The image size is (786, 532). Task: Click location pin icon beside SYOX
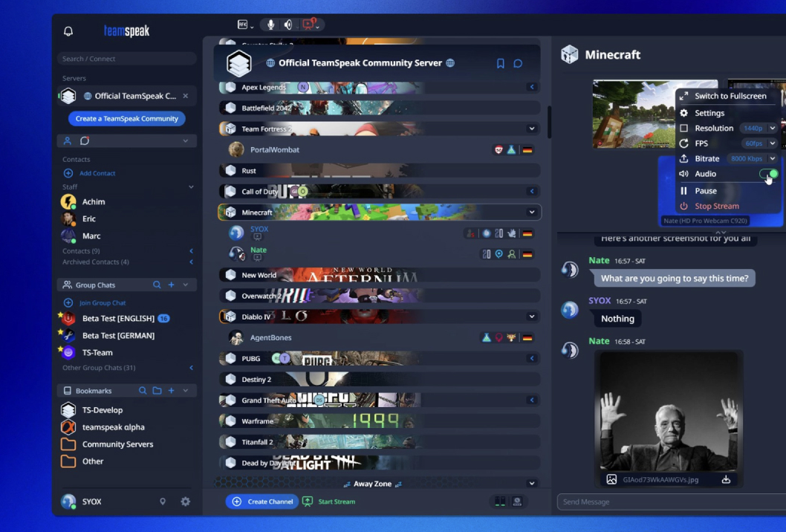pyautogui.click(x=163, y=502)
